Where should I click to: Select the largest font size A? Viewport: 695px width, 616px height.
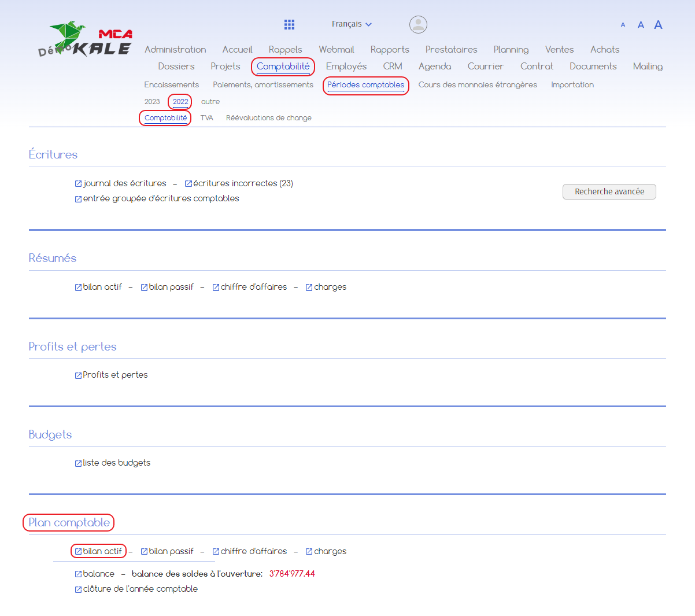coord(658,25)
